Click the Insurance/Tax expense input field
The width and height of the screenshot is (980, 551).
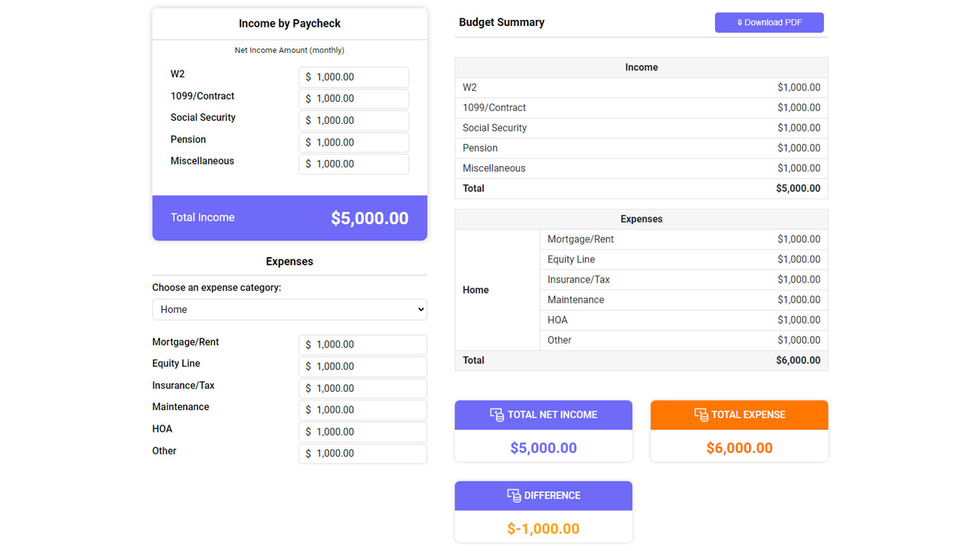362,388
